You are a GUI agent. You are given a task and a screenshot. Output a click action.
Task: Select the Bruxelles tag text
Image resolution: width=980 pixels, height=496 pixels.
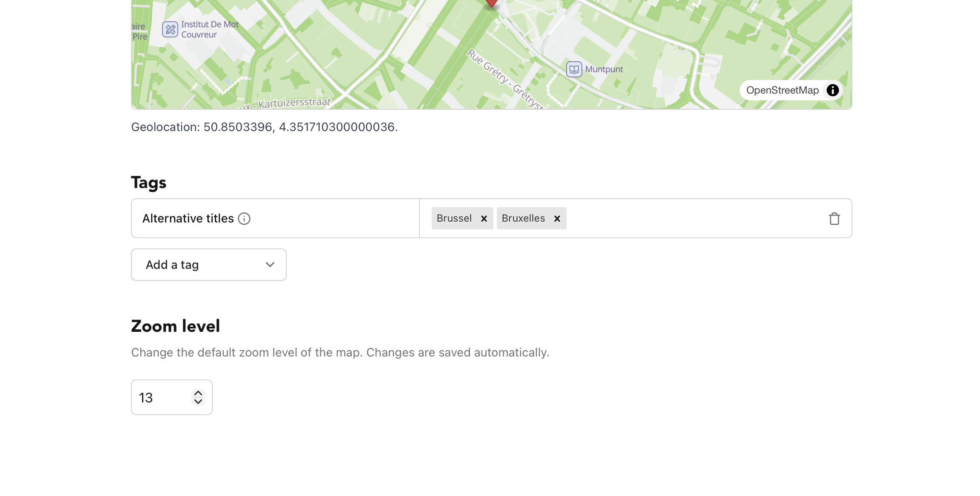pyautogui.click(x=523, y=218)
